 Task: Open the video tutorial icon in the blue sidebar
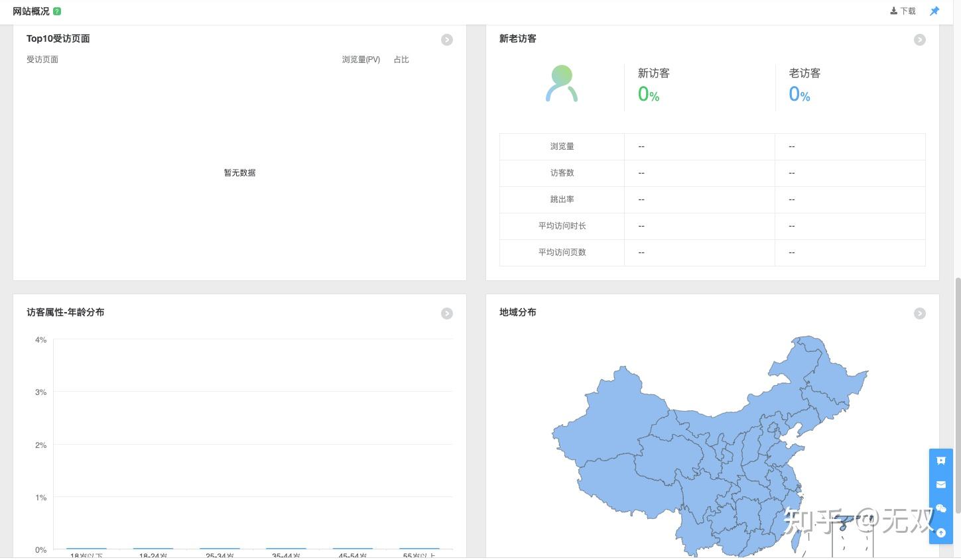coord(940,461)
